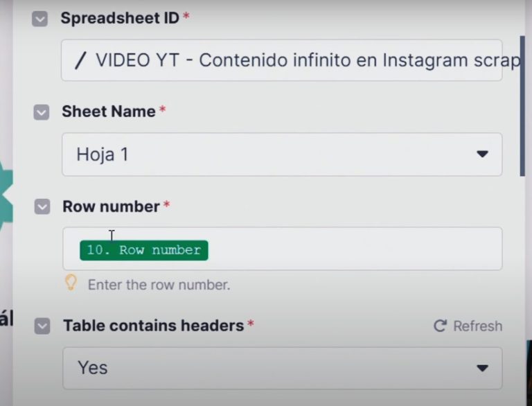The image size is (532, 406).
Task: Click inside the Row number input field
Action: [346, 249]
